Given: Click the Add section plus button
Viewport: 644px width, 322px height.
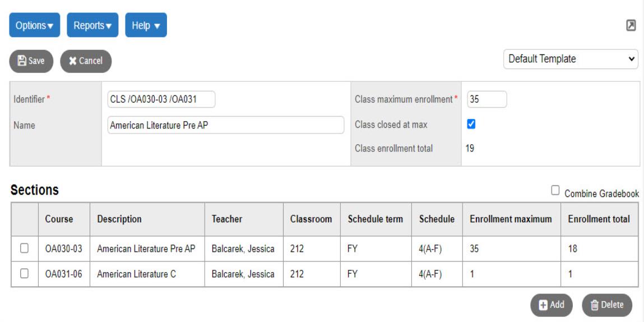Looking at the screenshot, I should [552, 305].
